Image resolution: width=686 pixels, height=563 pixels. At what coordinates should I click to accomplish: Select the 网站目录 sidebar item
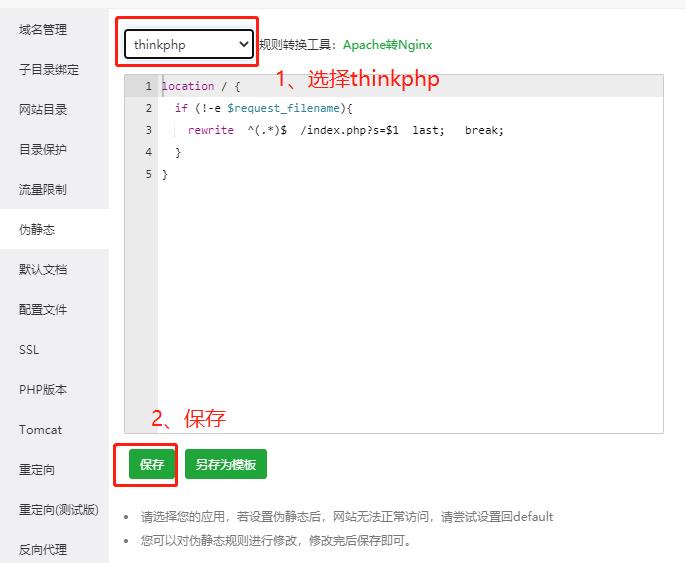[43, 110]
